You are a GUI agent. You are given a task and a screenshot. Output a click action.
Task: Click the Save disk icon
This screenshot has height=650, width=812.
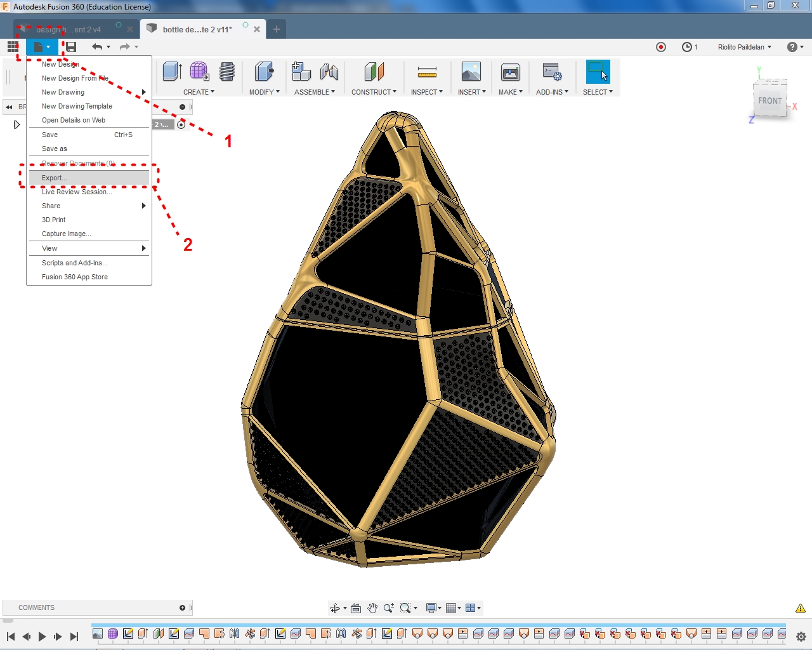70,46
